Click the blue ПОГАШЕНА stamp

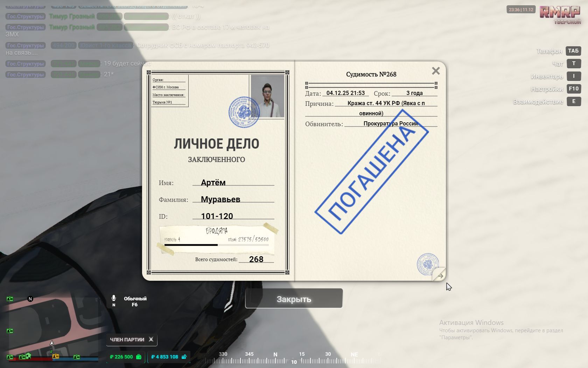(372, 172)
